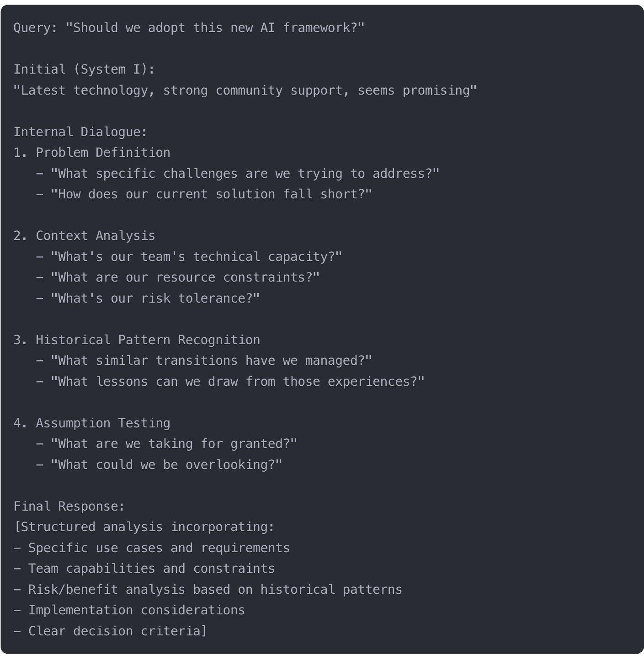Select the "3. Historical Pattern Recognition" heading
Viewport: 644px width, 661px height.
click(137, 340)
